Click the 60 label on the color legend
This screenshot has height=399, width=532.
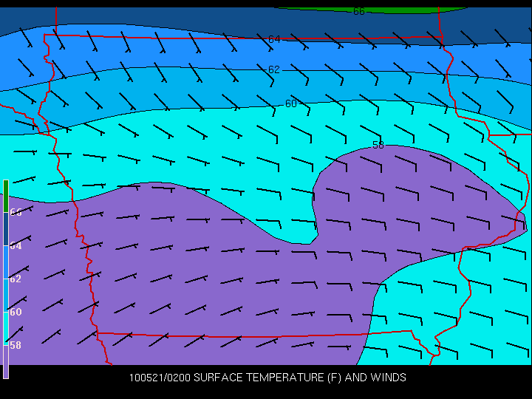(16, 312)
